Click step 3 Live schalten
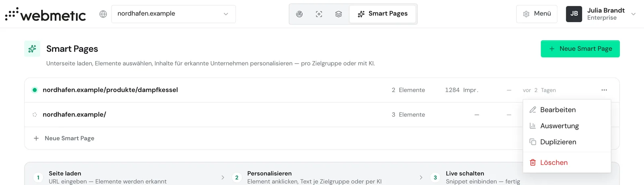The width and height of the screenshot is (644, 185). 476,177
